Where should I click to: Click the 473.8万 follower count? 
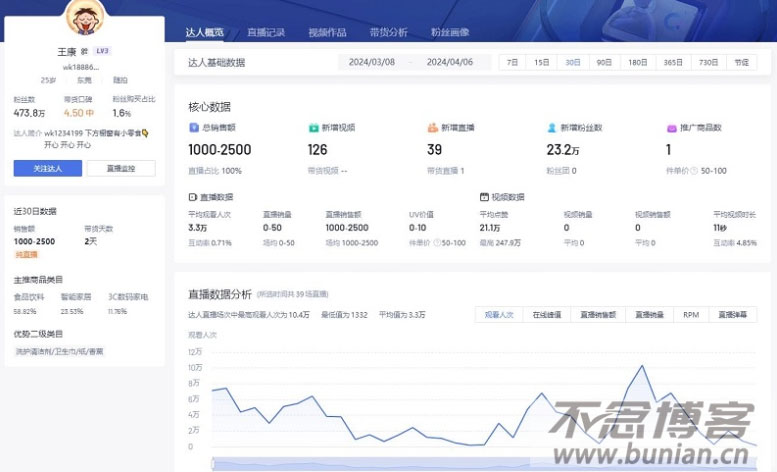(29, 113)
